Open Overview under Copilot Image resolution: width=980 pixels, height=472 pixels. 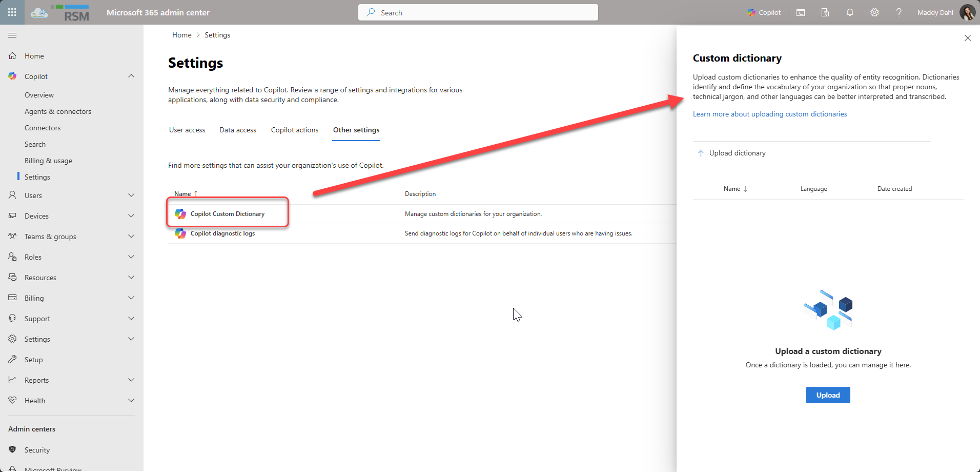[x=39, y=95]
